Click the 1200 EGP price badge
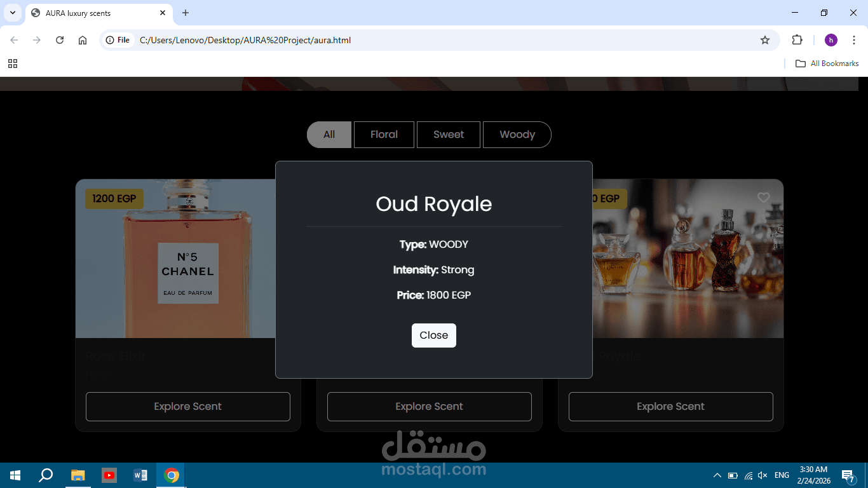Image resolution: width=868 pixels, height=488 pixels. click(114, 199)
